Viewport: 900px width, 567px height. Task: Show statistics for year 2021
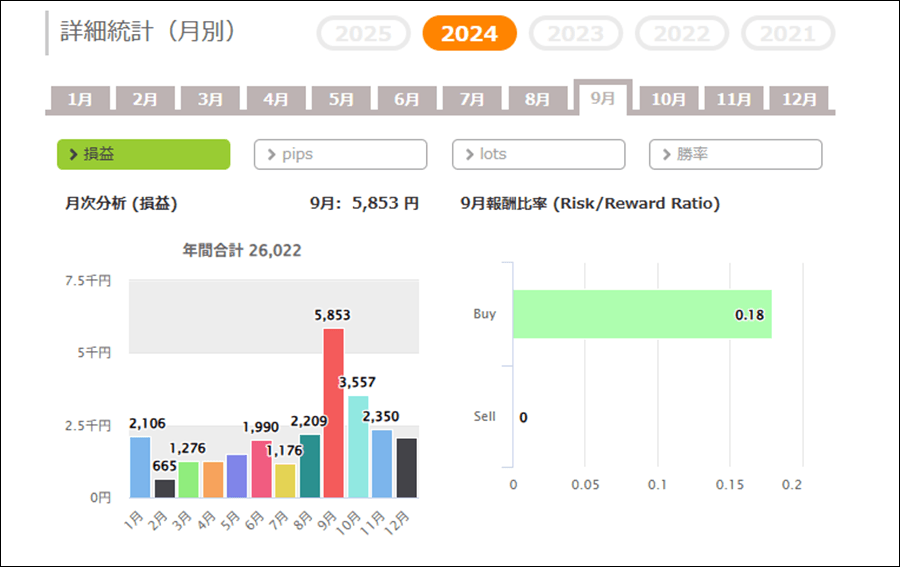point(788,34)
